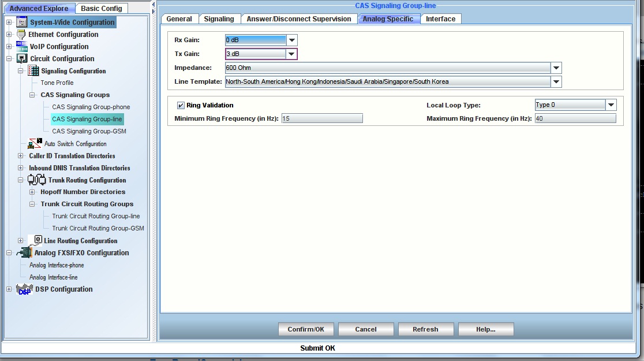
Task: Expand the Caller ID Translation Directories node
Action: 21,156
